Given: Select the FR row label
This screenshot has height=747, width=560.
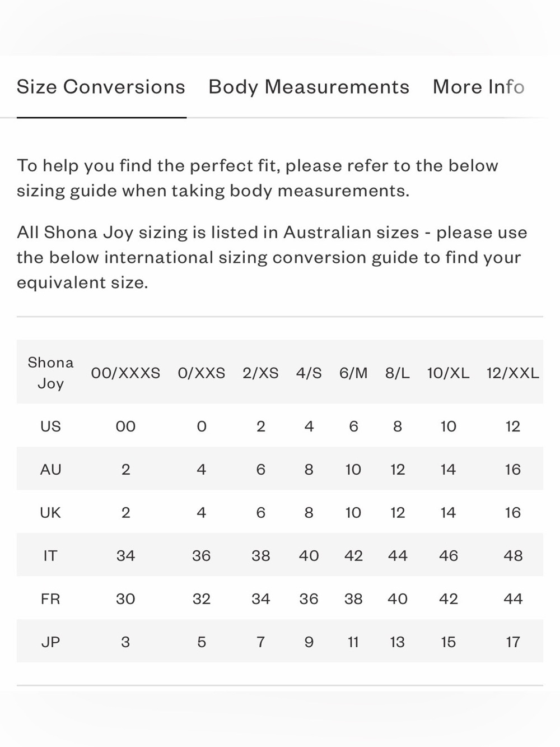Looking at the screenshot, I should point(50,599).
